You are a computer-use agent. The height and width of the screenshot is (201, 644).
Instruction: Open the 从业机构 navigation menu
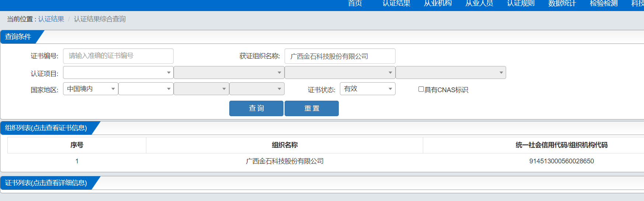tap(438, 3)
